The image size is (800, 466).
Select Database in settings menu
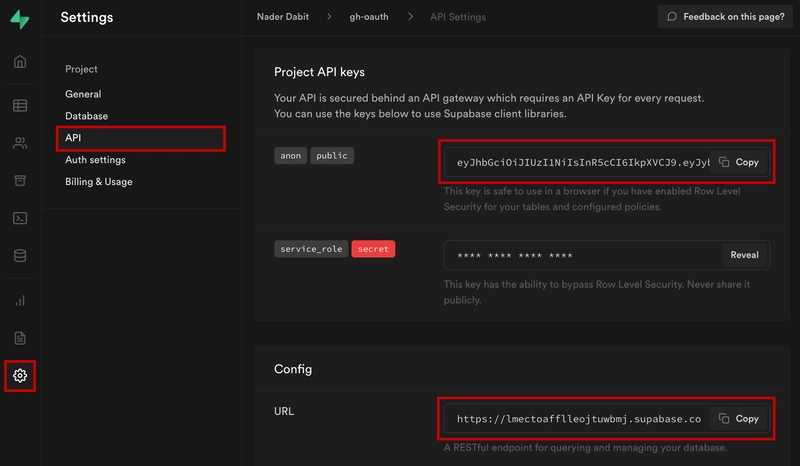[x=86, y=116]
